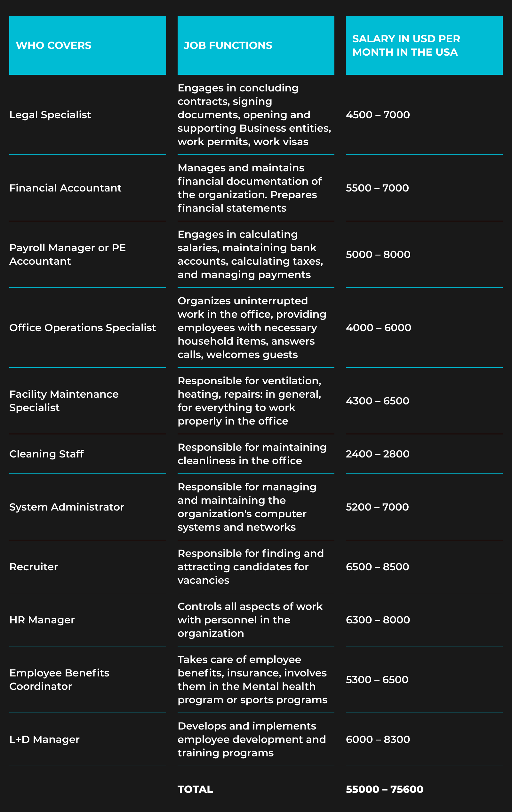The image size is (512, 812).
Task: Click the Recruiter salary 6500 – 8500
Action: click(x=377, y=567)
